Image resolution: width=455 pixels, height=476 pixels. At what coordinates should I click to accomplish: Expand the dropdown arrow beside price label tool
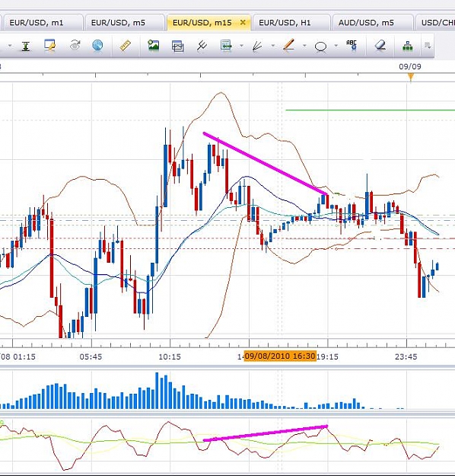[241, 46]
